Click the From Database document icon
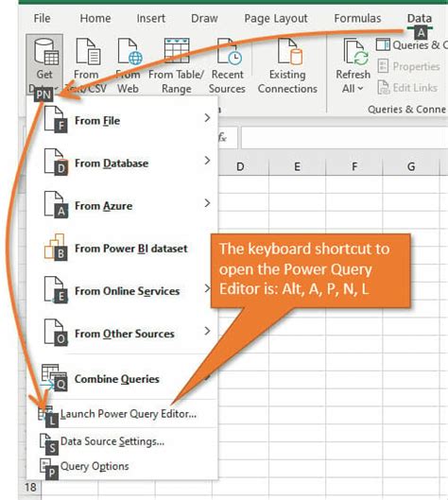The image size is (448, 500). (x=55, y=162)
